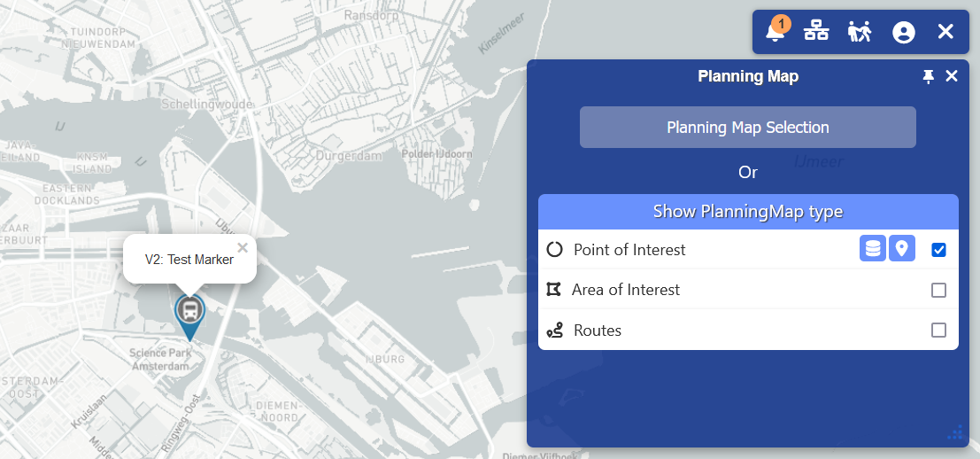Click the panel resize handle dots

(955, 432)
